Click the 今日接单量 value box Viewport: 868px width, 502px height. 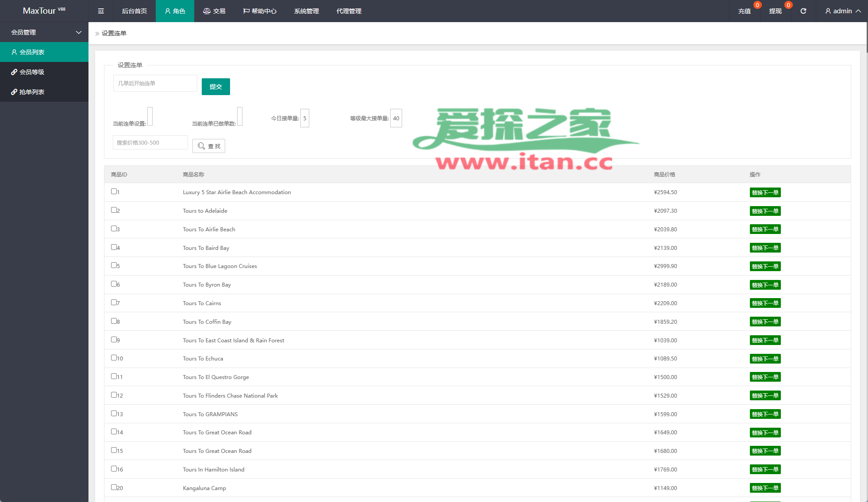coord(305,118)
